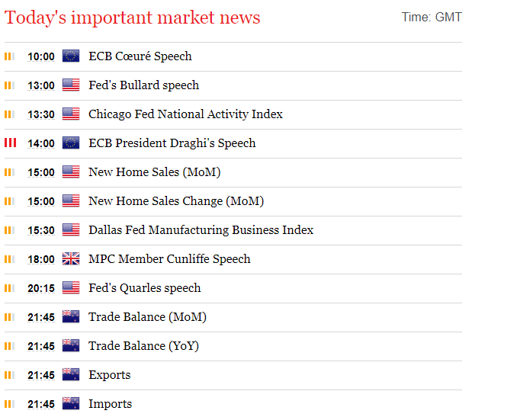This screenshot has width=520, height=420.
Task: Click impact bars beside Fed's Quarles speech
Action: 10,288
